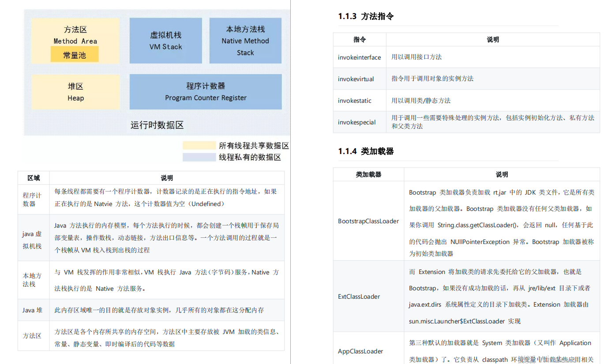Viewport: 604px width, 364px height.
Task: Click the paragraph starting 而 Extension 将加载类的请求
Action: pyautogui.click(x=499, y=296)
